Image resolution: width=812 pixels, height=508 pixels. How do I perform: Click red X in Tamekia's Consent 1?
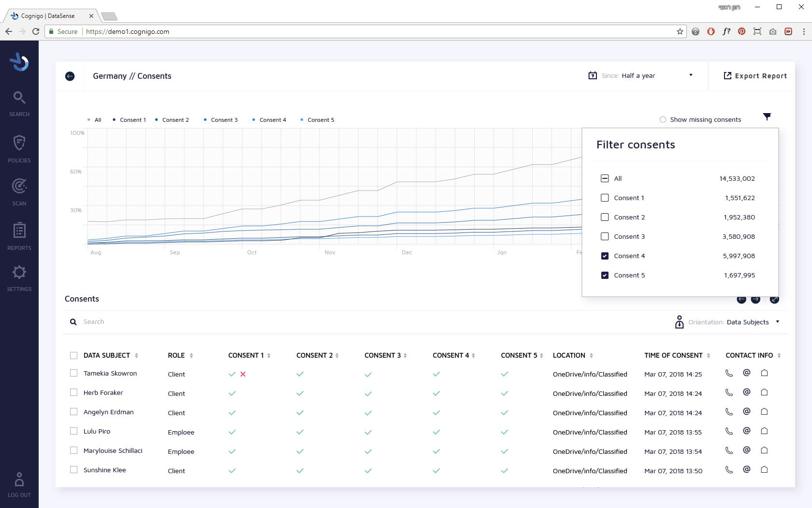coord(243,374)
